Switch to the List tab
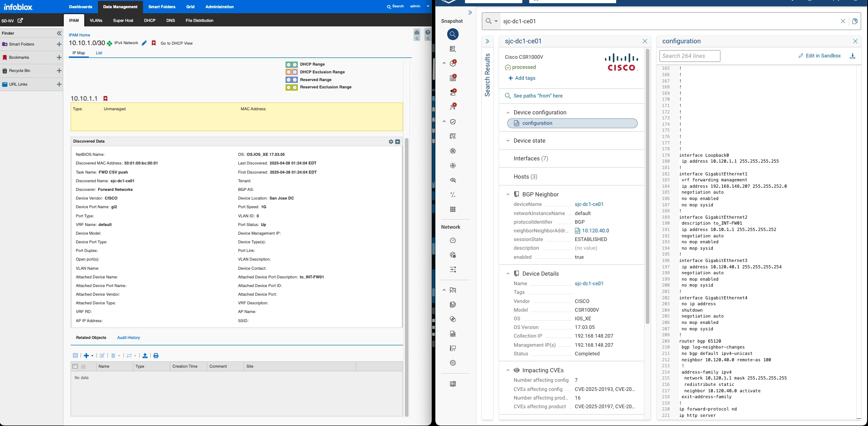The width and height of the screenshot is (868, 426). click(99, 53)
